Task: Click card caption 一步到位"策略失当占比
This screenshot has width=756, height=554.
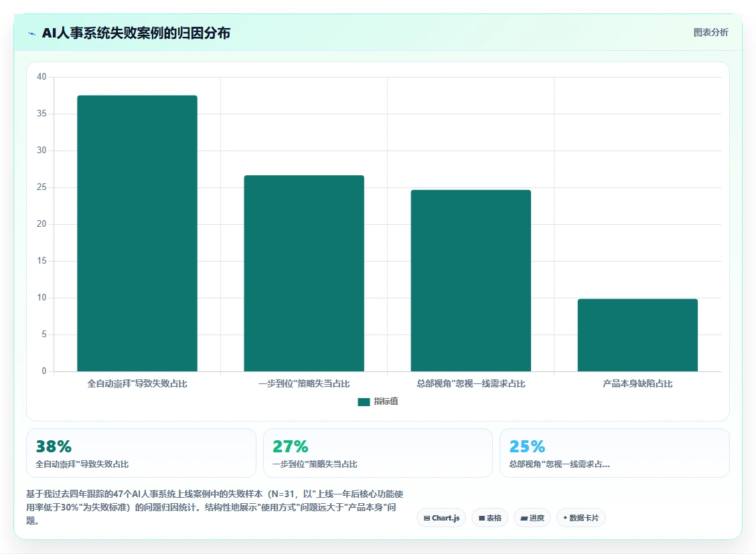Action: pos(315,464)
